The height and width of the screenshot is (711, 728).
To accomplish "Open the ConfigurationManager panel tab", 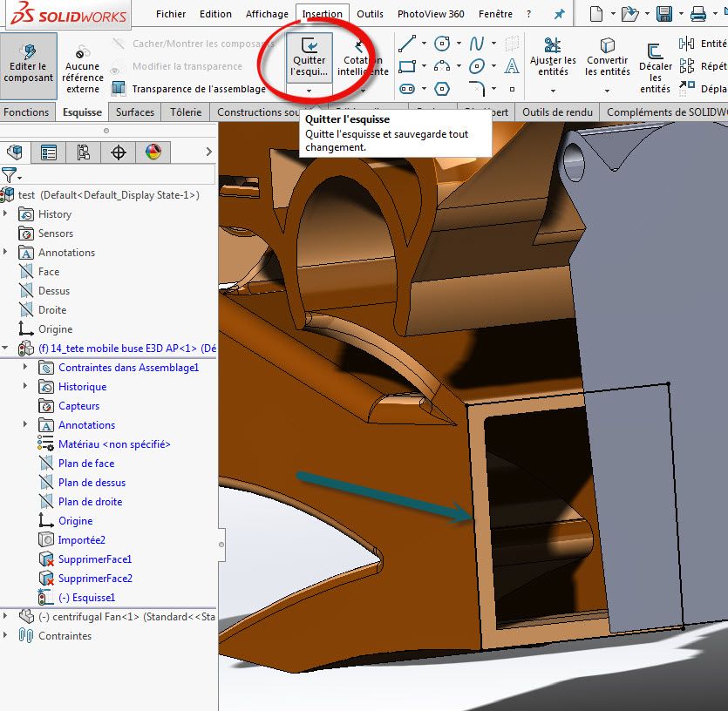I will click(x=84, y=152).
